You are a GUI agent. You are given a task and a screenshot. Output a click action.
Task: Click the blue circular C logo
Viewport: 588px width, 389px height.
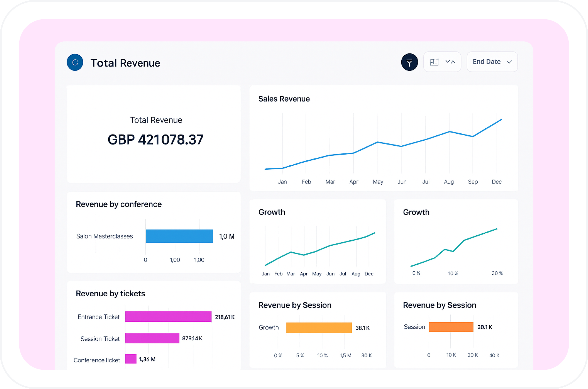[x=75, y=62]
